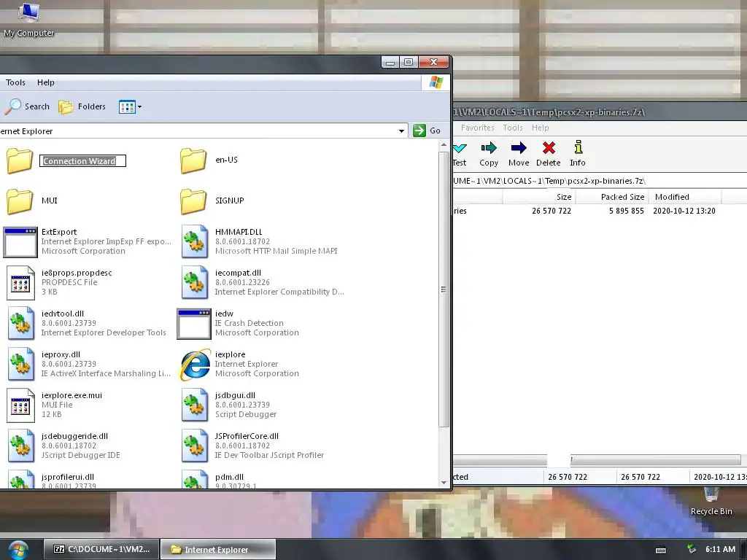Click Test checkmark icon in 7-Zip
Viewport: 747px width, 560px height.
(x=460, y=148)
